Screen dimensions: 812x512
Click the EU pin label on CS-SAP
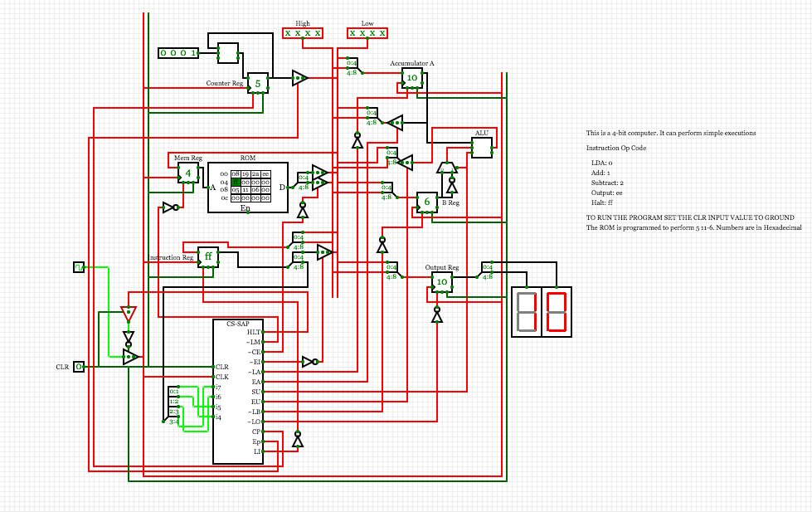256,402
